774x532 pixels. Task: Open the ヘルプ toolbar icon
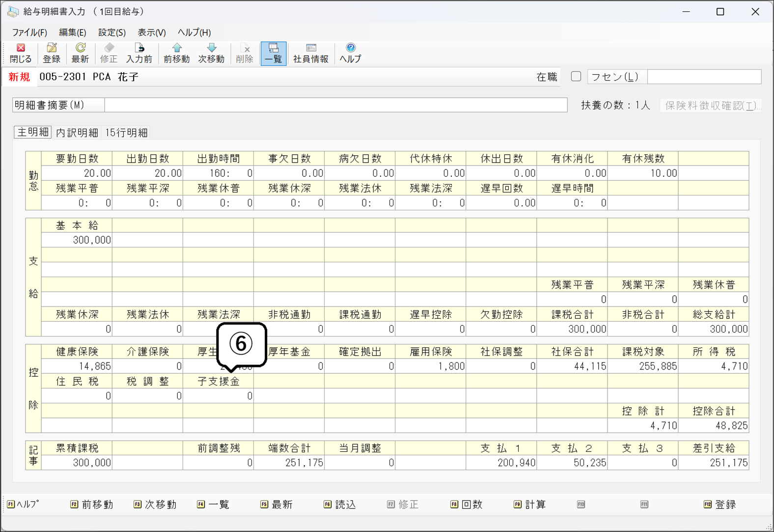[350, 53]
